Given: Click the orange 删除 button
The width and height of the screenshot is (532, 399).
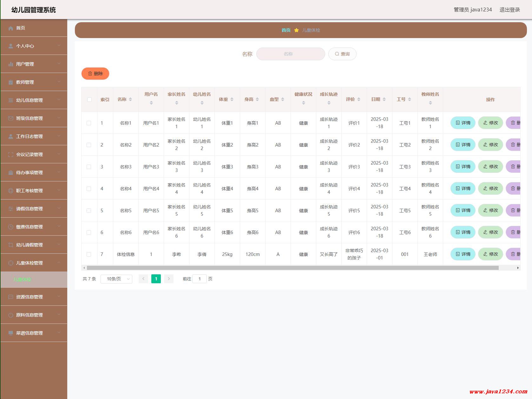Looking at the screenshot, I should pyautogui.click(x=95, y=74).
